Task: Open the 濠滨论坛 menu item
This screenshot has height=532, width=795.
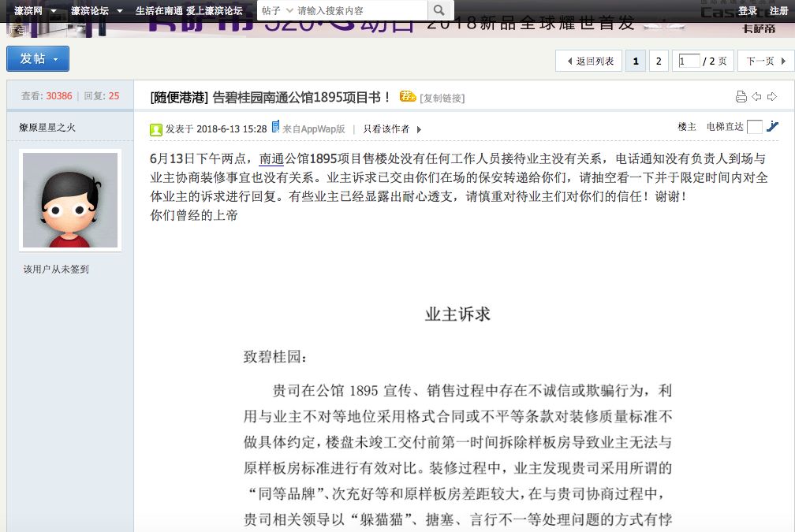Action: coord(90,11)
